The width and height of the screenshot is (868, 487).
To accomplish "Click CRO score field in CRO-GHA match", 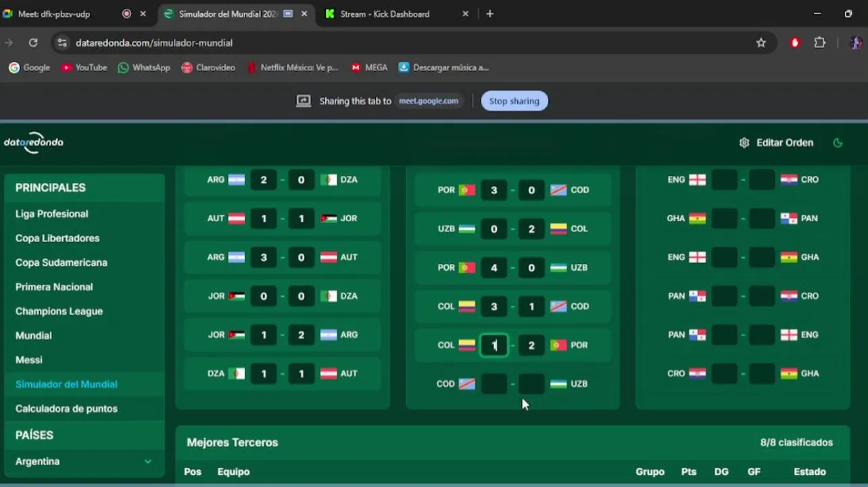I will [724, 373].
